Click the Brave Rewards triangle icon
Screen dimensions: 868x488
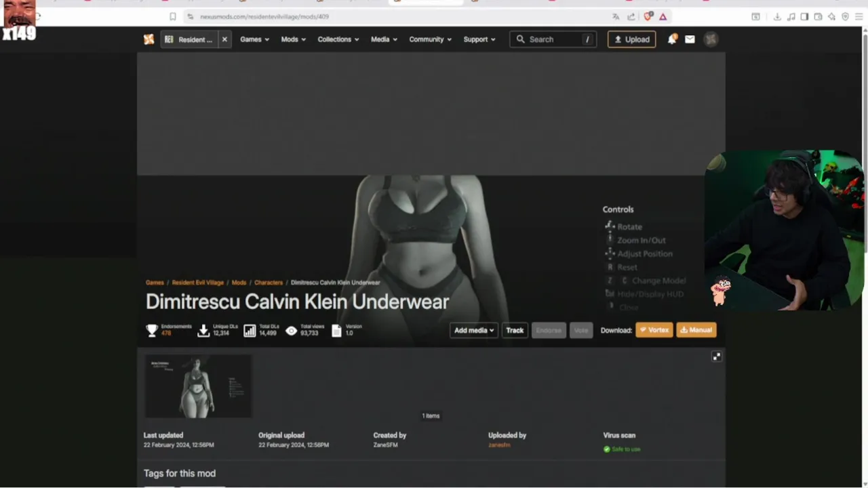(x=663, y=16)
